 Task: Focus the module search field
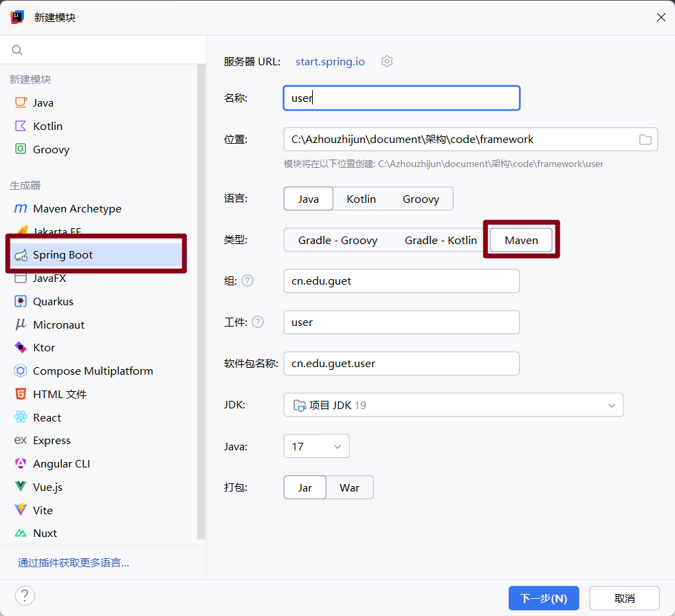103,50
